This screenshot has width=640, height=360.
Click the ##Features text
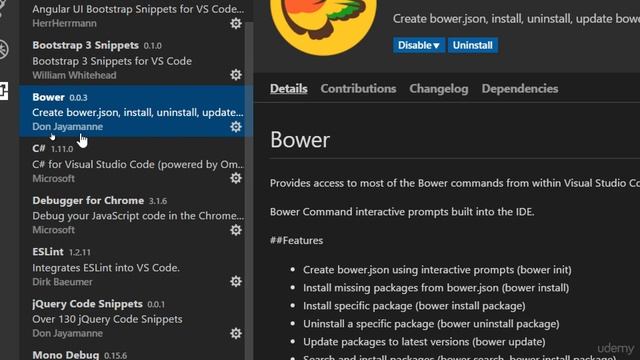tap(296, 240)
